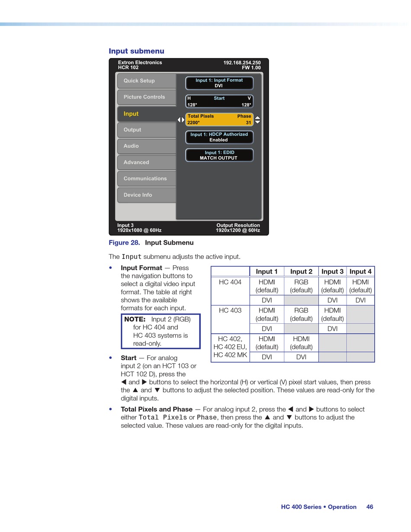Select Input 1: Input Format DVI field

[219, 83]
